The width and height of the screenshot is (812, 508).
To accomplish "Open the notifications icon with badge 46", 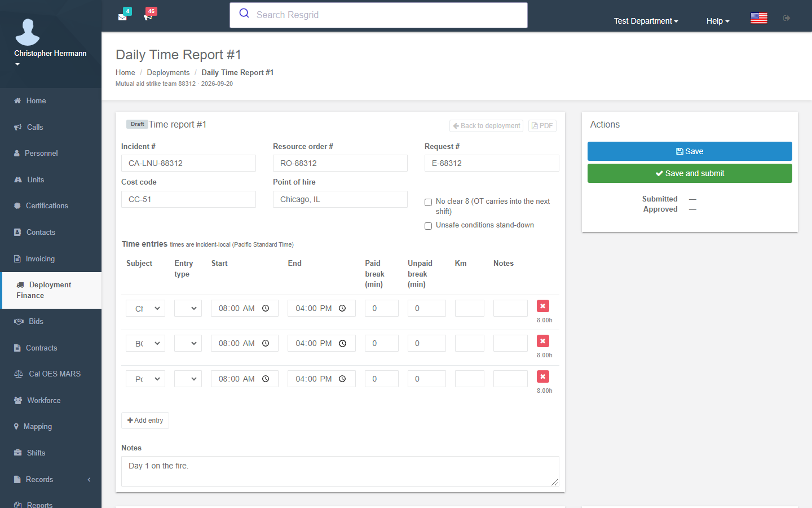I will coord(148,16).
